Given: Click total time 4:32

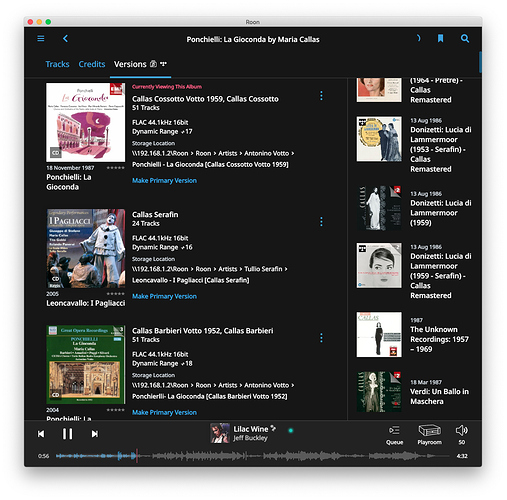Looking at the screenshot, I should coord(462,456).
